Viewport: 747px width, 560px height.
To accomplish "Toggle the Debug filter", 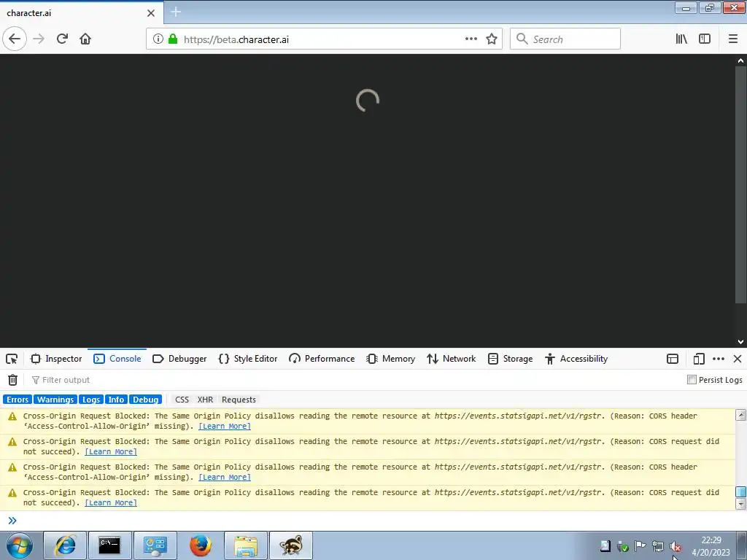I will click(146, 400).
